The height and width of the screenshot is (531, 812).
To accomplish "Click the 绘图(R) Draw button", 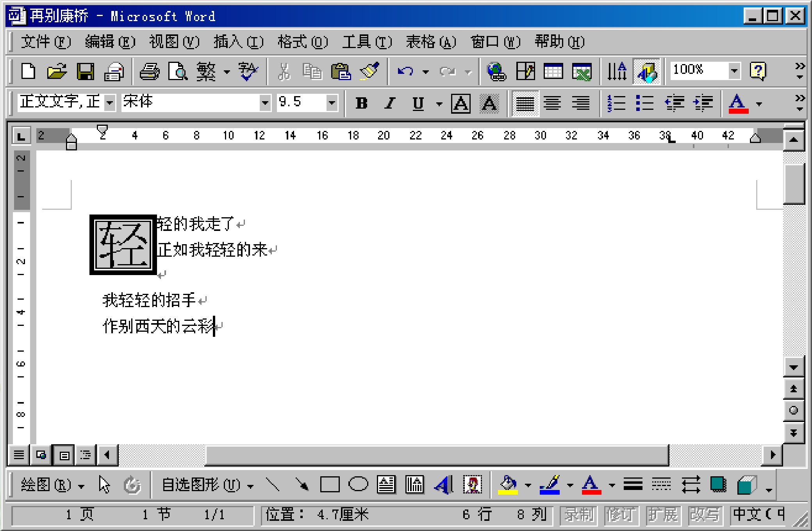I will 46,485.
